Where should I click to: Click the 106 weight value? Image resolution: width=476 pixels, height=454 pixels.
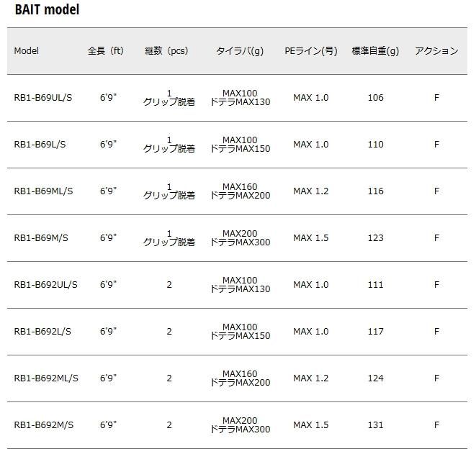[x=375, y=98]
